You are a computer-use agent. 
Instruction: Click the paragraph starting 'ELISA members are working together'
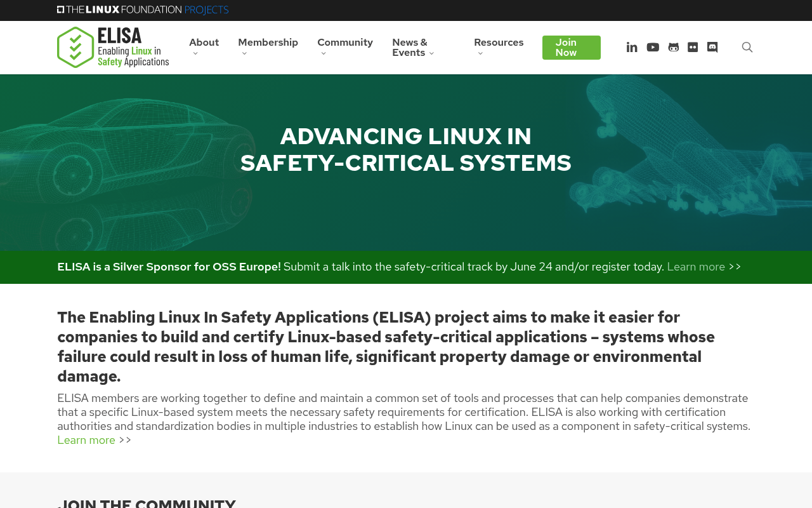pos(404,419)
